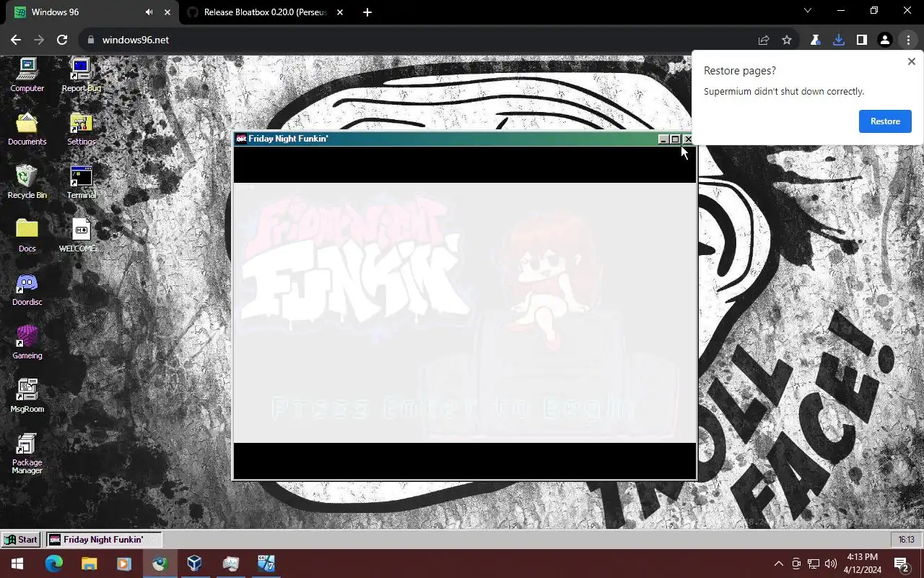Image resolution: width=924 pixels, height=578 pixels.
Task: Open the WELCOME markdown file icon
Action: coord(81,236)
